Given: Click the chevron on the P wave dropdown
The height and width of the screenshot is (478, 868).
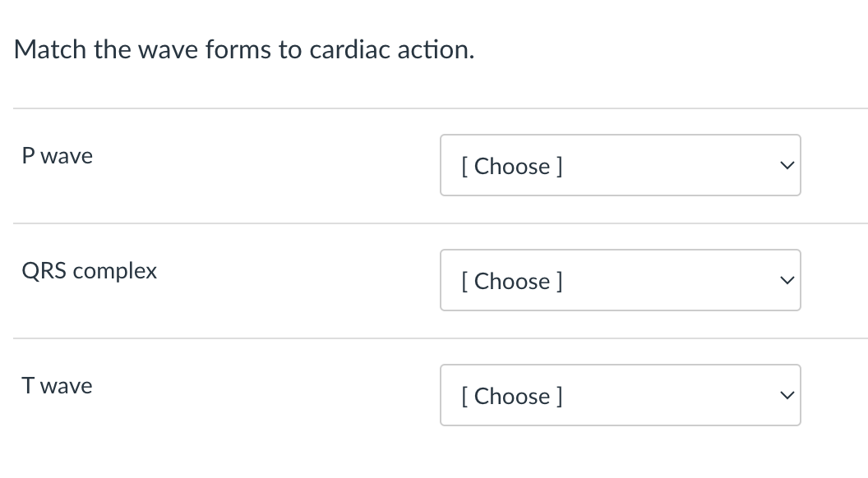Looking at the screenshot, I should pos(787,165).
